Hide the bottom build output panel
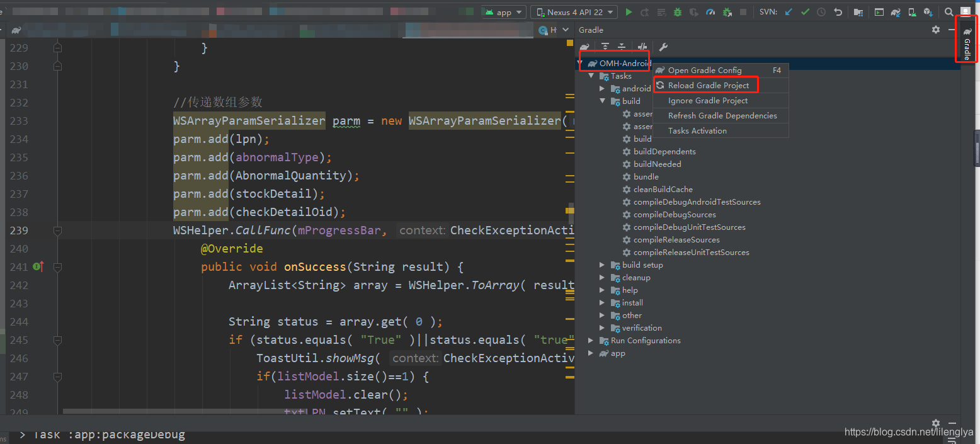 [x=952, y=423]
